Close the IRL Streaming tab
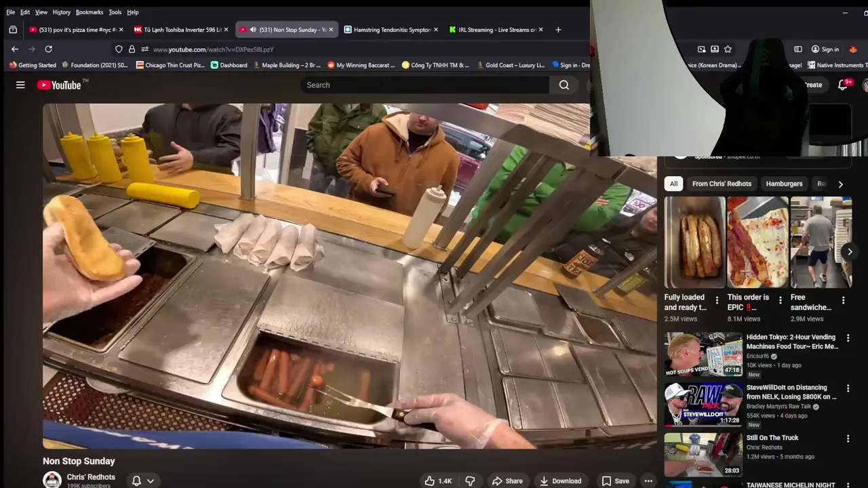The height and width of the screenshot is (488, 868). click(x=540, y=30)
